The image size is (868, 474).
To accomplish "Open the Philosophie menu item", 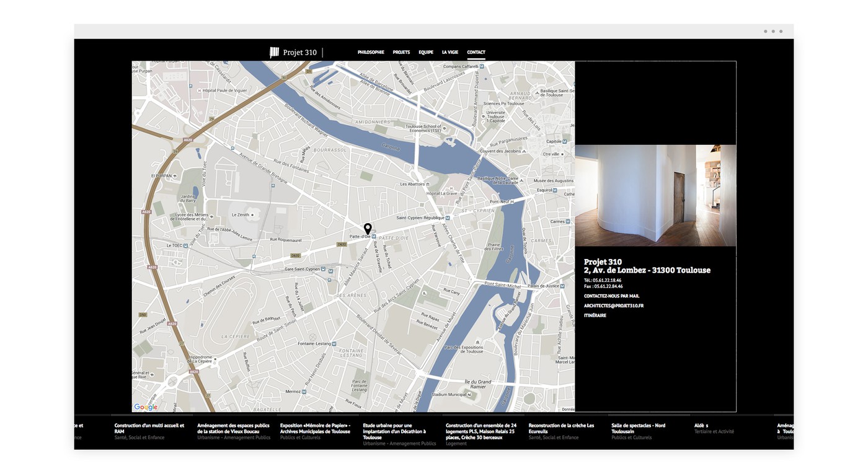I will coord(371,53).
